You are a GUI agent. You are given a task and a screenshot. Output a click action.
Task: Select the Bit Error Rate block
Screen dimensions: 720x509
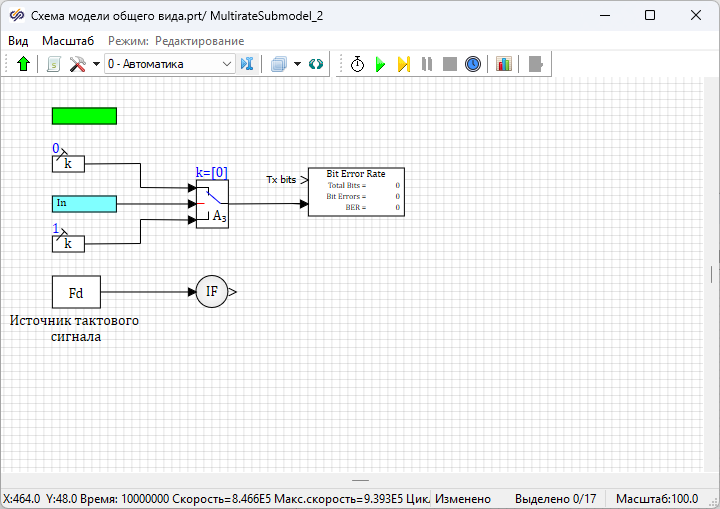[x=356, y=192]
